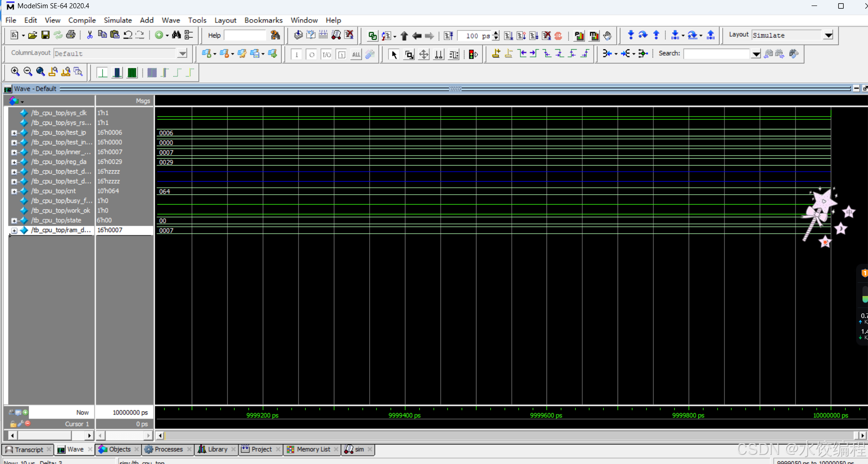
Task: Select the /tb_cpu_top/sys_clk signal row
Action: click(59, 113)
